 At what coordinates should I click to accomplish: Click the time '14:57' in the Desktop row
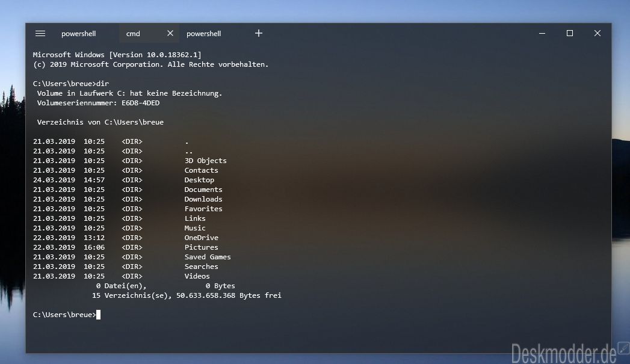tap(94, 180)
